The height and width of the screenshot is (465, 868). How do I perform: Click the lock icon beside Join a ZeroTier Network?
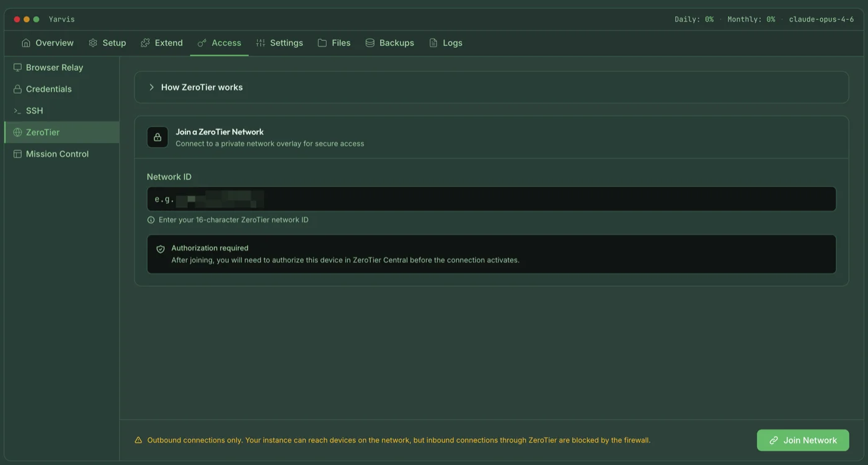tap(157, 137)
